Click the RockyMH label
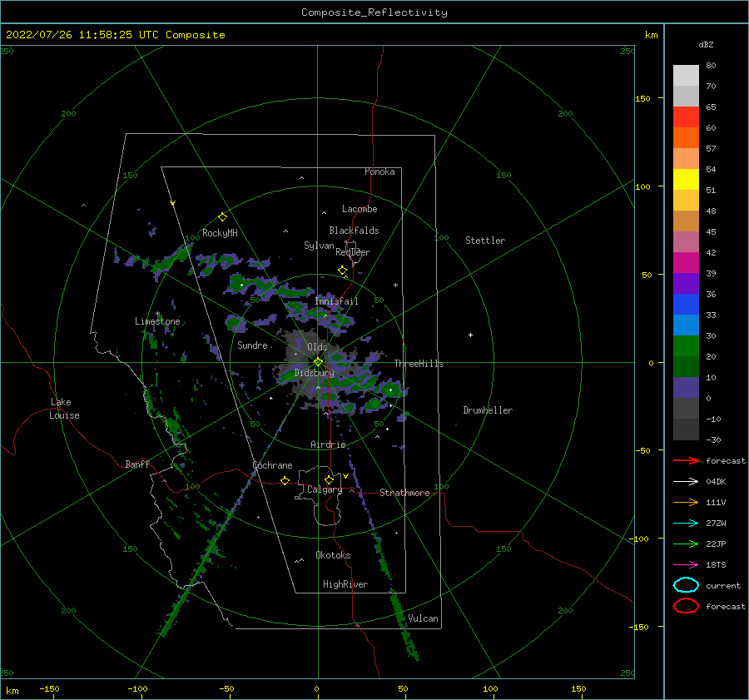 coord(220,233)
